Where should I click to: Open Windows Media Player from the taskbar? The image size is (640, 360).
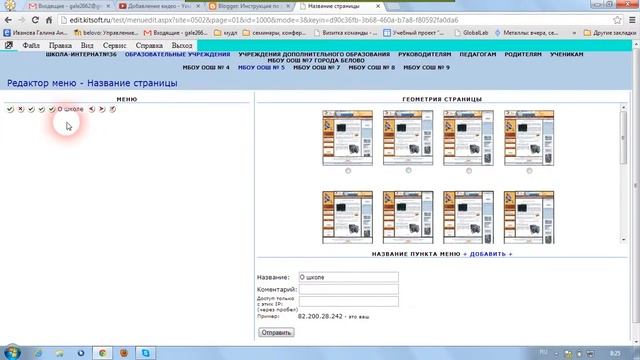[x=81, y=353]
